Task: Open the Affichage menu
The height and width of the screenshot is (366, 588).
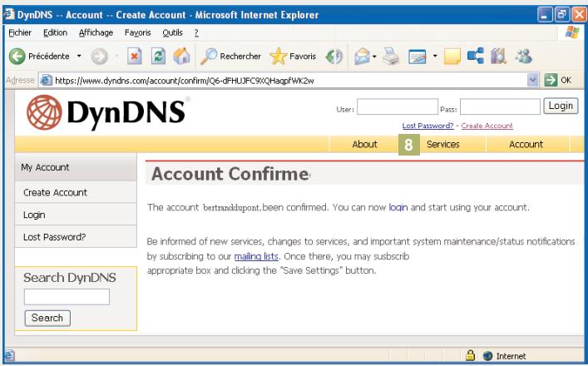Action: click(96, 33)
